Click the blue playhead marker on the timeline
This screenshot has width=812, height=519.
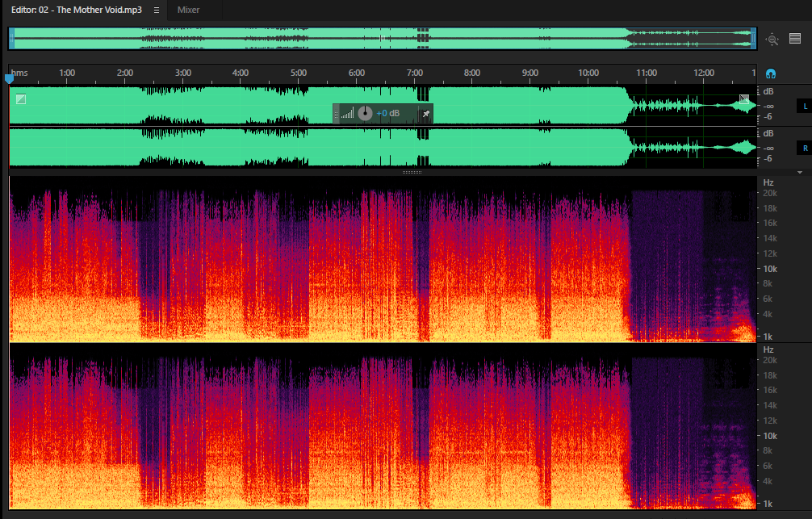tap(9, 79)
